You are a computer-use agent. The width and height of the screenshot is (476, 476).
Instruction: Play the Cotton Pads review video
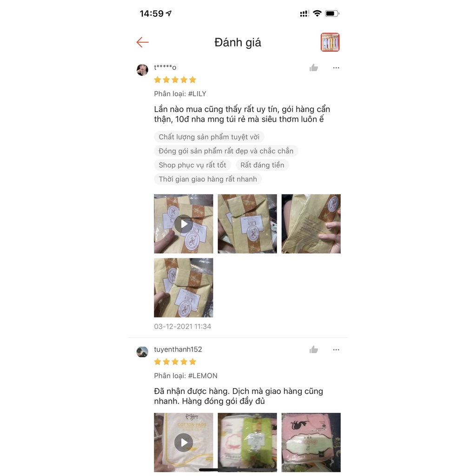183,443
